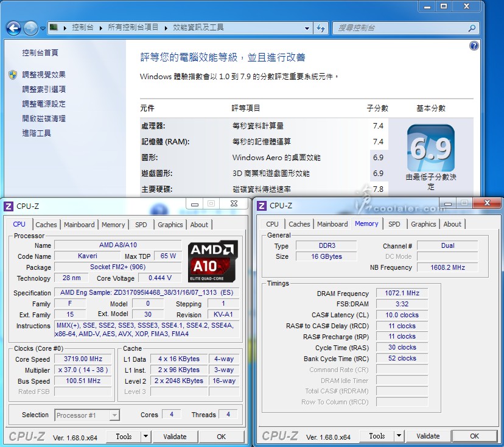This screenshot has height=447, width=504.
Task: Click the right CPU-Z window title icon
Action: pos(262,205)
